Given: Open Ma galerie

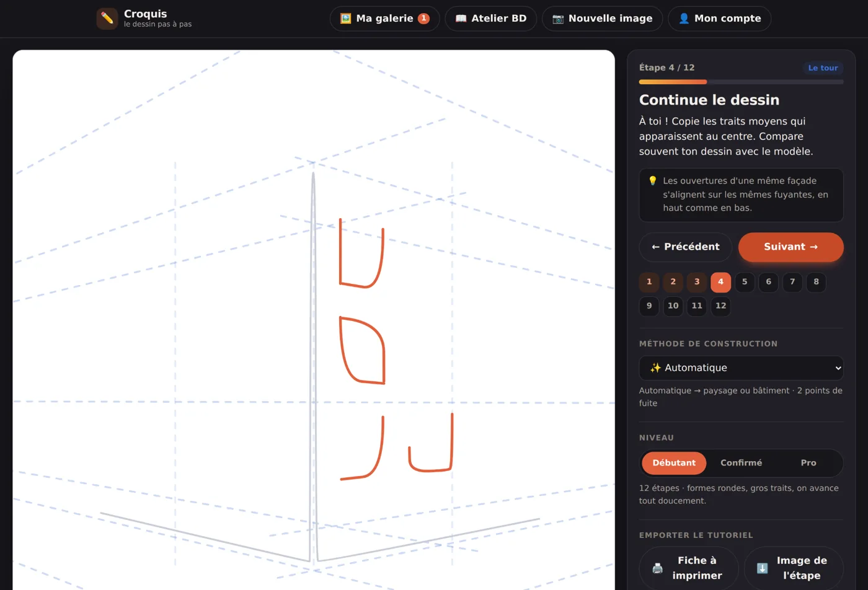Looking at the screenshot, I should click(384, 19).
